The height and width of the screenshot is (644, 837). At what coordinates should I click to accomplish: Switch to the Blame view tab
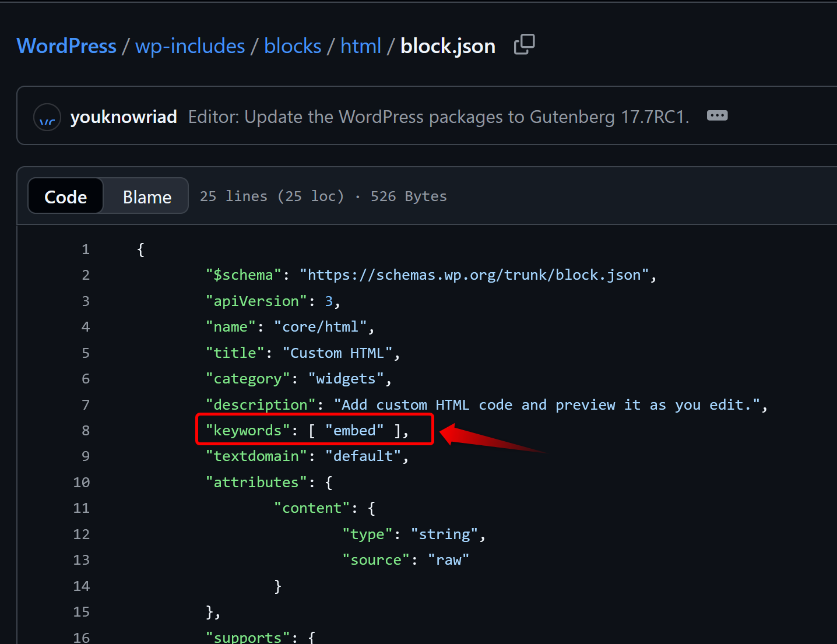click(x=147, y=196)
